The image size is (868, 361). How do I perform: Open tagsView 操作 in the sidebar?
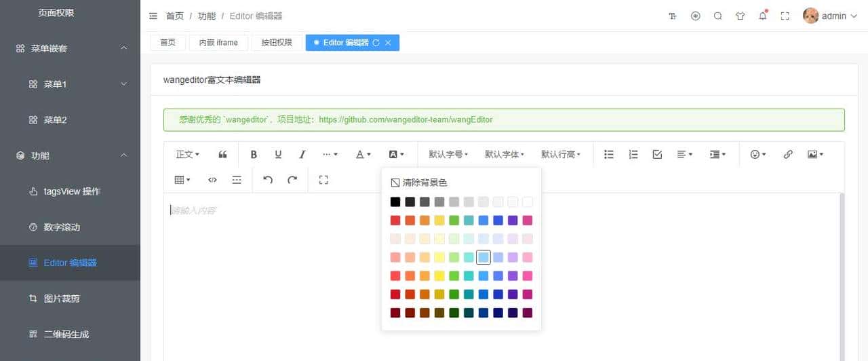(70, 191)
